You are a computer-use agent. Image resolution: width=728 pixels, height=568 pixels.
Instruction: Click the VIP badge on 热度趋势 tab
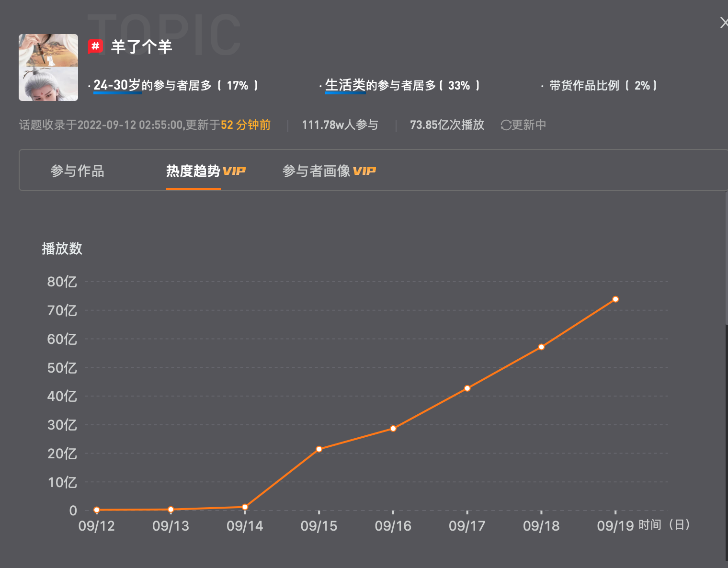click(236, 170)
